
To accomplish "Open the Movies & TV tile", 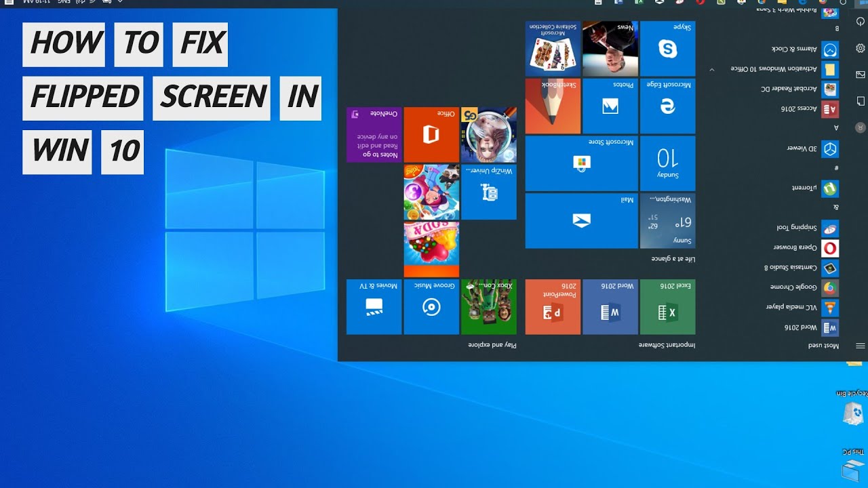I will tap(374, 307).
